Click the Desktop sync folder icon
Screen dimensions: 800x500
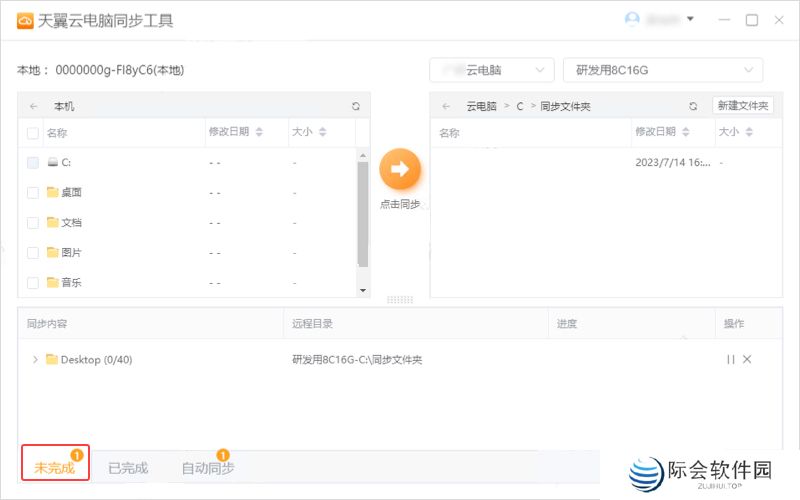point(52,359)
